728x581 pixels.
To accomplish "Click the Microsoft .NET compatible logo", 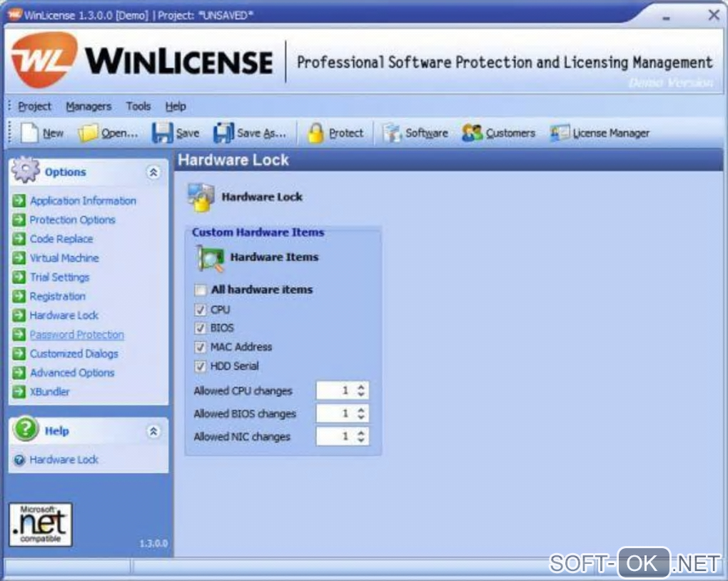I will pyautogui.click(x=41, y=525).
